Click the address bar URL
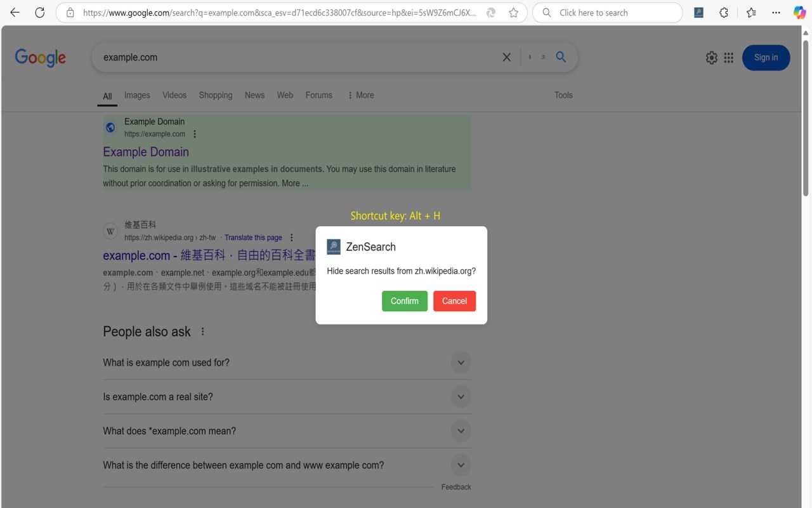812x508 pixels. point(279,13)
